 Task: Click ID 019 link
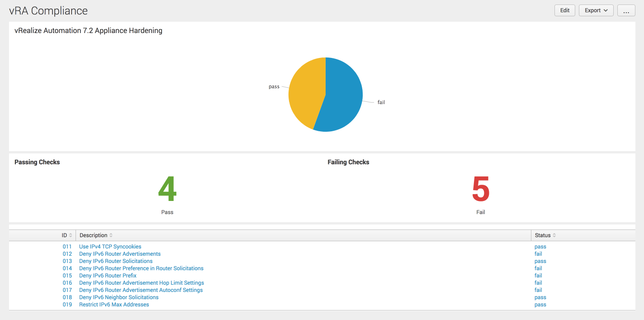pyautogui.click(x=67, y=305)
